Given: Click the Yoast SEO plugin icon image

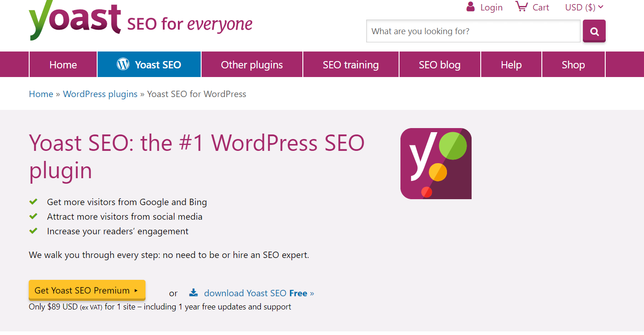Looking at the screenshot, I should (x=436, y=164).
